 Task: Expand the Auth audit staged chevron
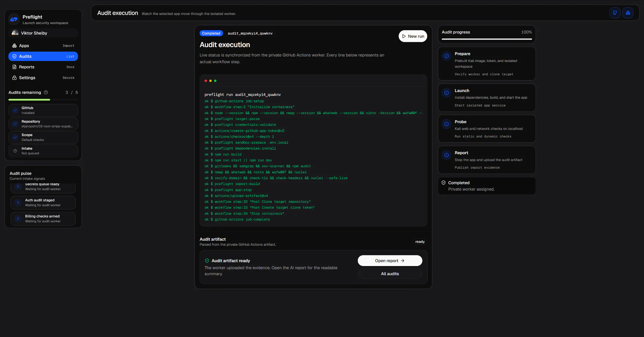(18, 203)
